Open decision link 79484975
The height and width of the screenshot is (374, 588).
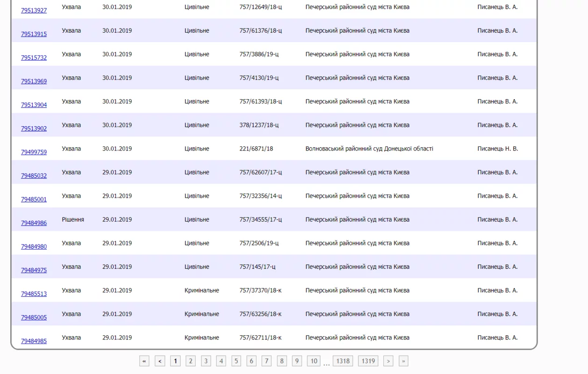[34, 270]
